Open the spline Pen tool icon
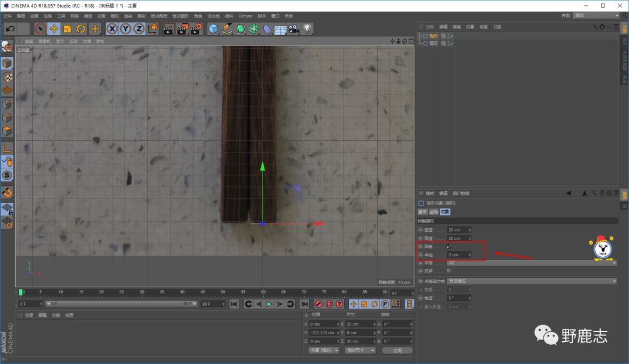The image size is (629, 364). tap(227, 29)
